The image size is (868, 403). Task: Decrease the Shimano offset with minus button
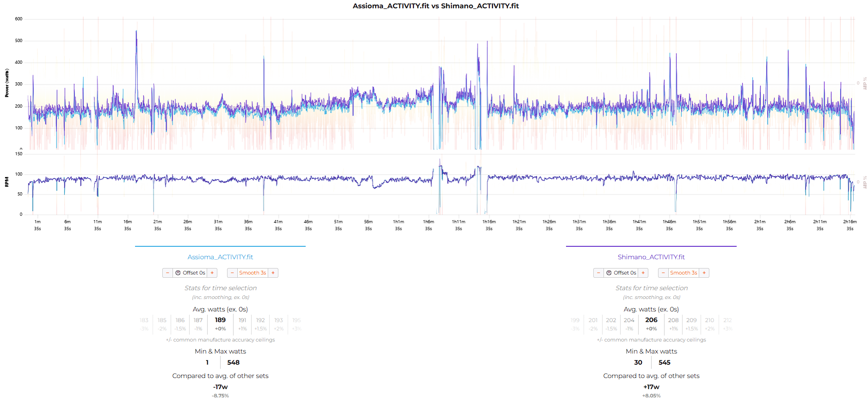598,273
